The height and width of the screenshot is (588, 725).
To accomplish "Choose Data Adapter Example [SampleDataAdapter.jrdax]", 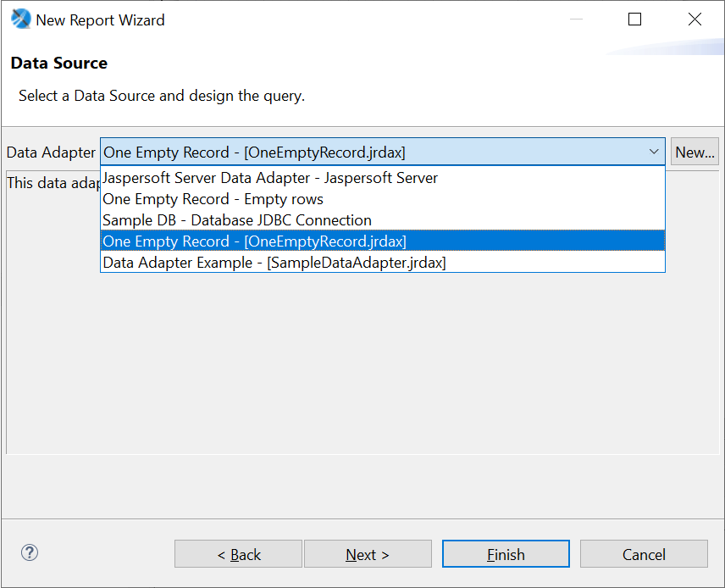I will coord(382,263).
